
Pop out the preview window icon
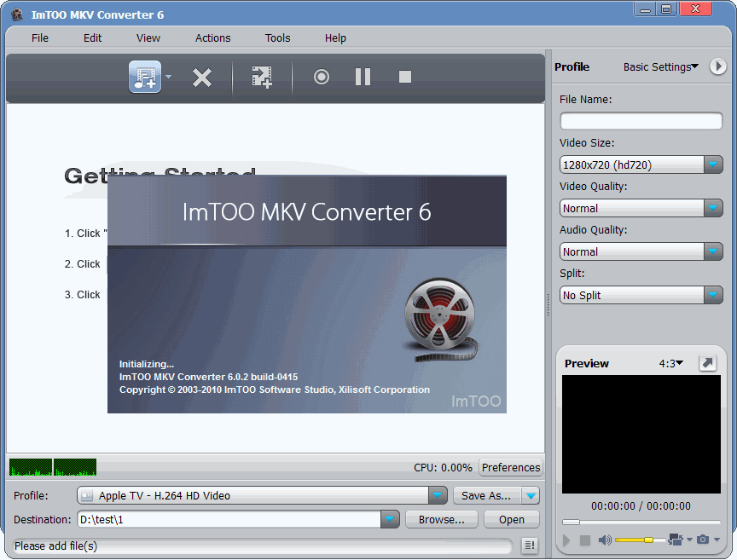pos(707,363)
